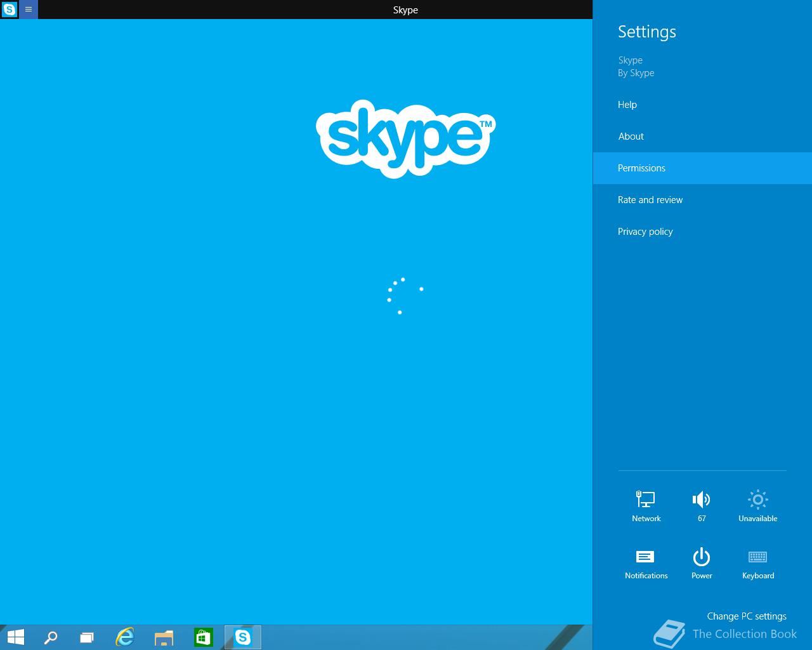The image size is (812, 650).
Task: Open the Windows Store taskbar icon
Action: (203, 637)
